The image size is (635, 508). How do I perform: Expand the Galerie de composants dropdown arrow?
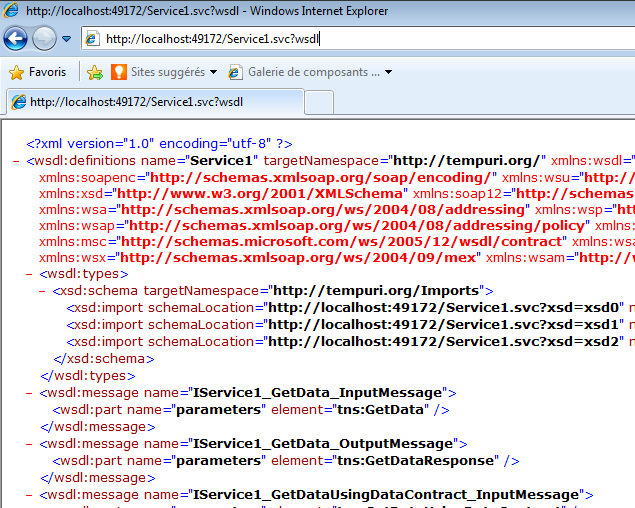(388, 72)
